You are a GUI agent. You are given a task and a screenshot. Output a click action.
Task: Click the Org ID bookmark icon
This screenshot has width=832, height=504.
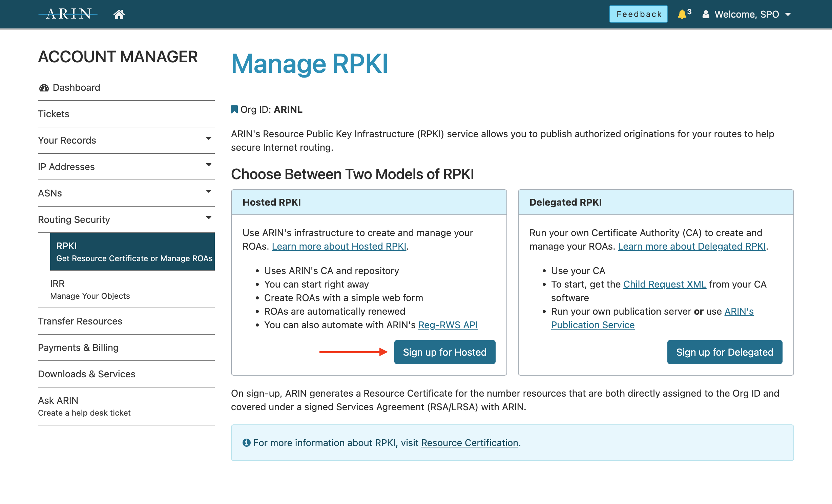[x=234, y=109]
